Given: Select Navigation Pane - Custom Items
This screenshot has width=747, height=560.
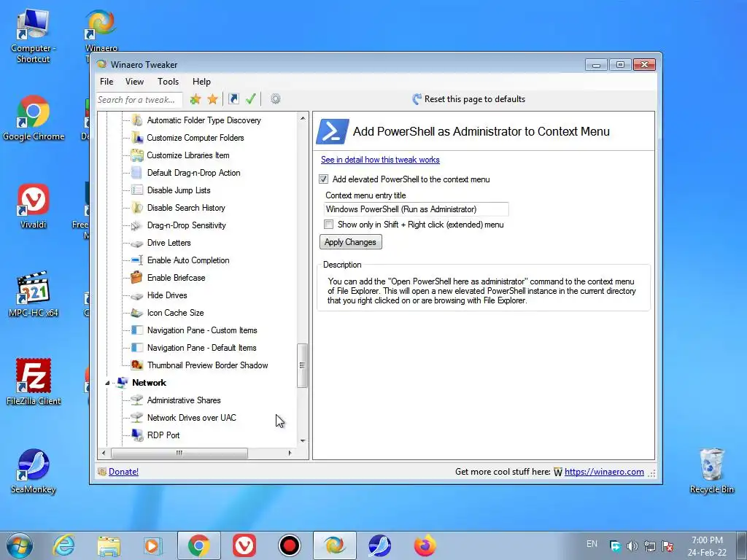Looking at the screenshot, I should coord(202,330).
